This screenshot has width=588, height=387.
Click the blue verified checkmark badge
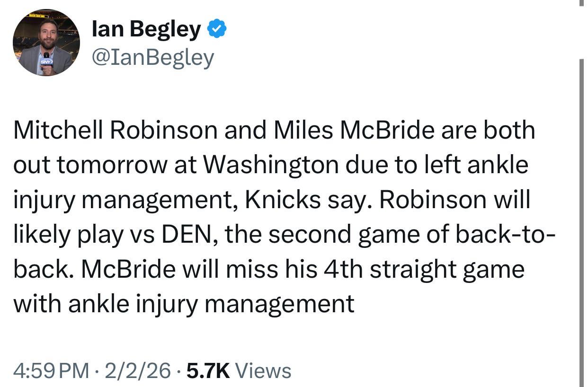pos(217,30)
